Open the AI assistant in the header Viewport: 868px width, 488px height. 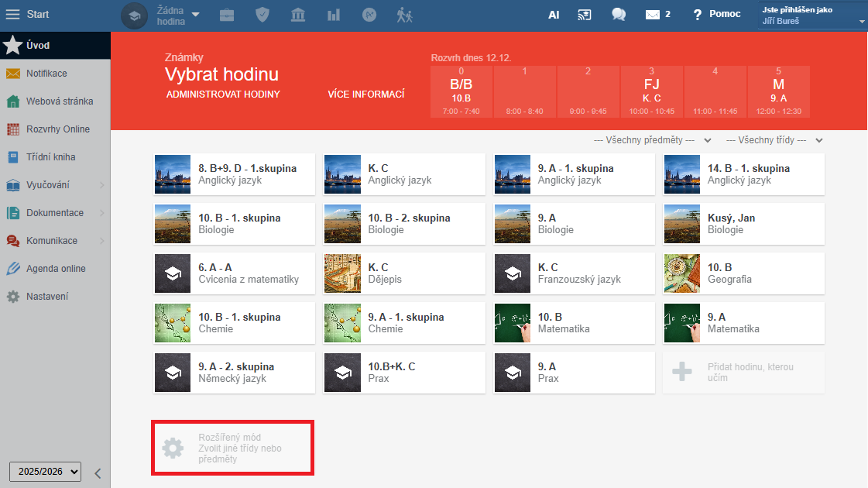[554, 15]
